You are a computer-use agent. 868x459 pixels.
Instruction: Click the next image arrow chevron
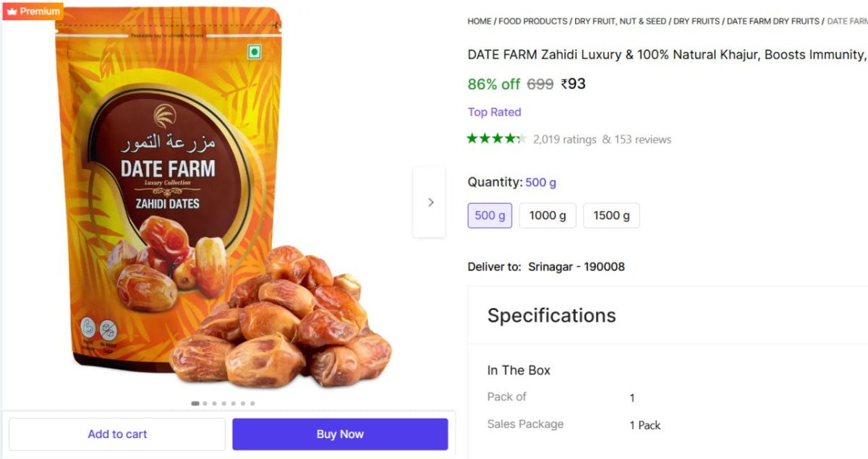(x=430, y=202)
